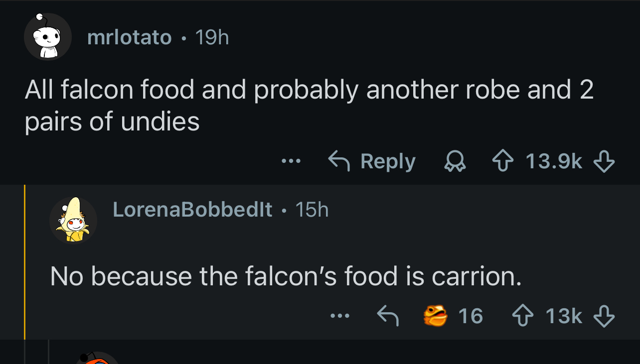
Task: Reply to mrlotato's comment
Action: pyautogui.click(x=372, y=161)
